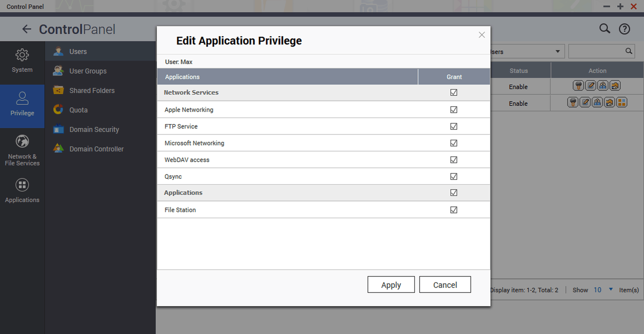Click change password key icon first row
644x334 pixels.
[x=578, y=86]
